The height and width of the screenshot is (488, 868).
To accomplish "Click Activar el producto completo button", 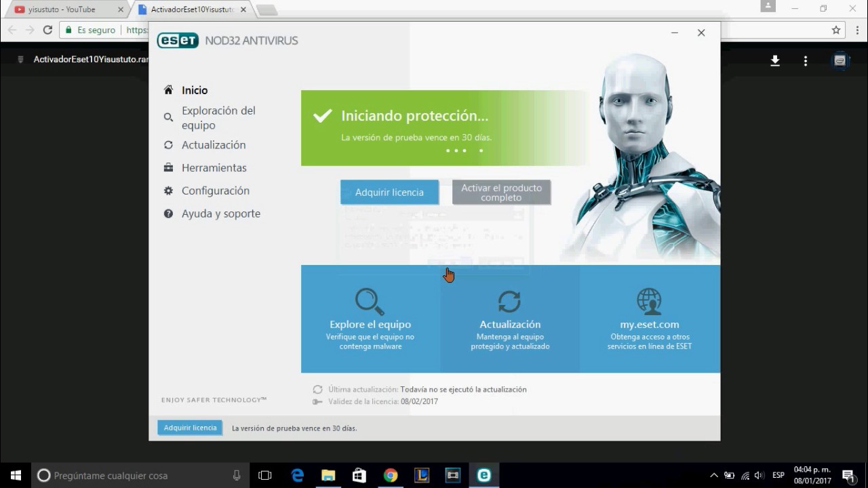I will (501, 192).
